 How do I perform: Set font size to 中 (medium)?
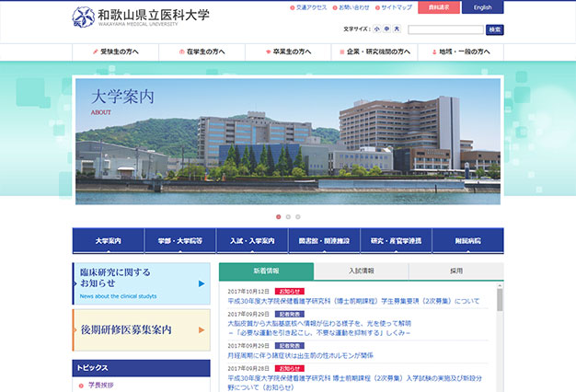pos(386,29)
